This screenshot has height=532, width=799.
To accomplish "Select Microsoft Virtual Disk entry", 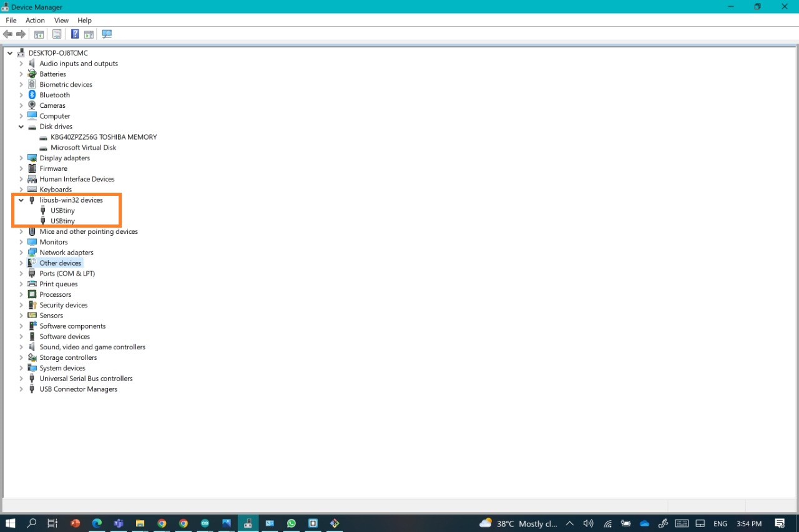I will pos(84,148).
